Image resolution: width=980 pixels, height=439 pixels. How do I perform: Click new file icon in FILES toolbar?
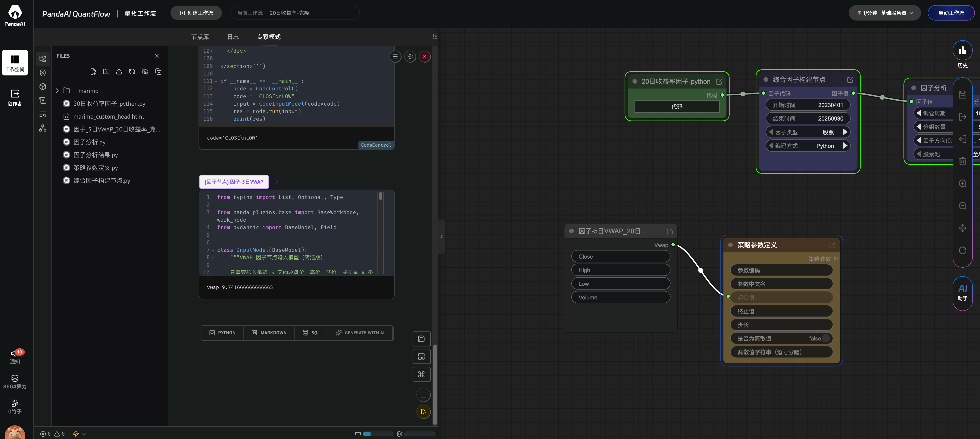(93, 72)
